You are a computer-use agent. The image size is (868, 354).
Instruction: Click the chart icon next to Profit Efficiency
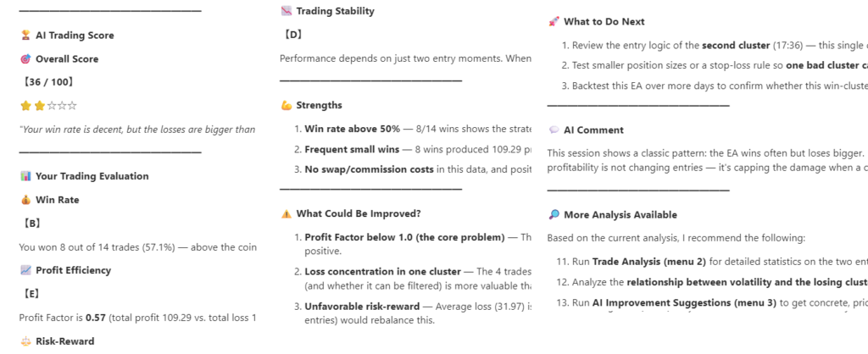click(x=25, y=270)
